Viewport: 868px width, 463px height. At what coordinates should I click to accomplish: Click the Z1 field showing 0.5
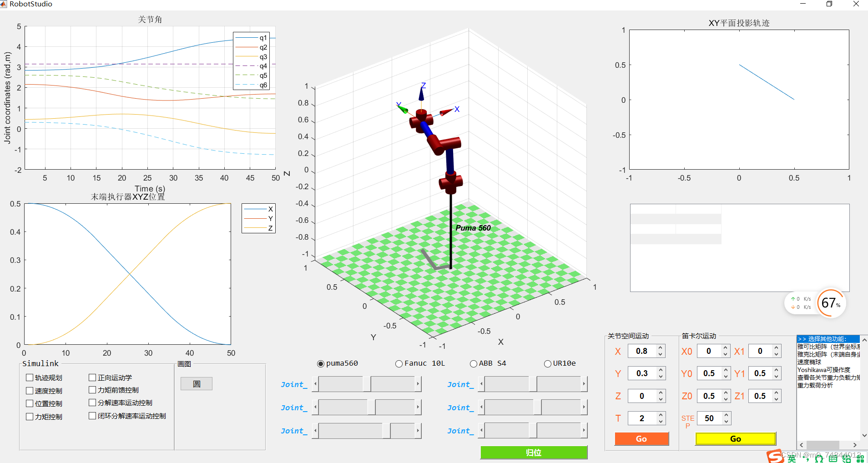(761, 396)
